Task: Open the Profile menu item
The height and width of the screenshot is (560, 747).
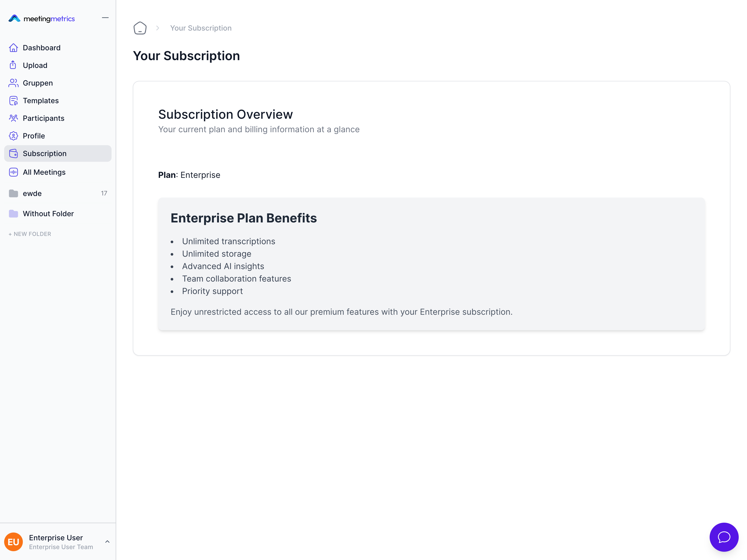Action: pyautogui.click(x=34, y=136)
